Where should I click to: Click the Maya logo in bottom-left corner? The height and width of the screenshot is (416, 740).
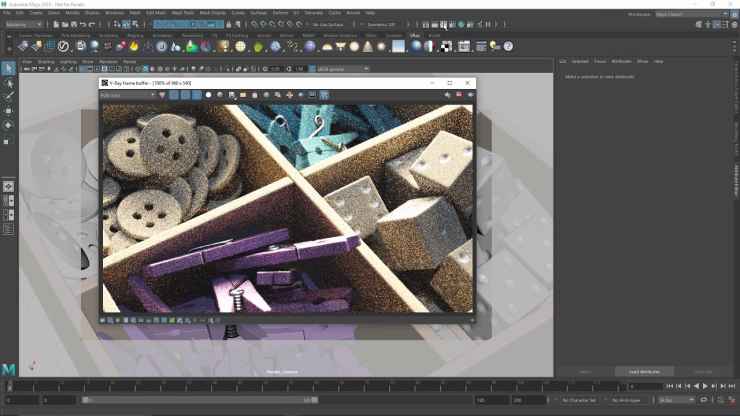[x=9, y=369]
